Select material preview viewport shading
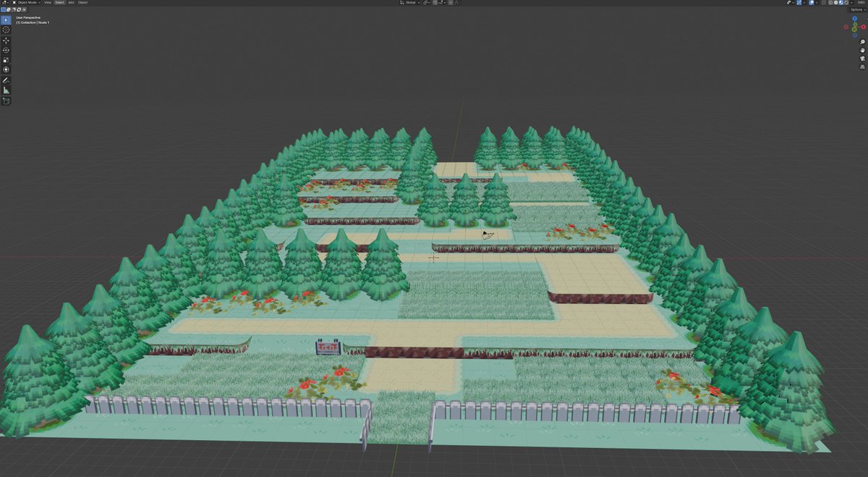The height and width of the screenshot is (477, 868). point(841,3)
